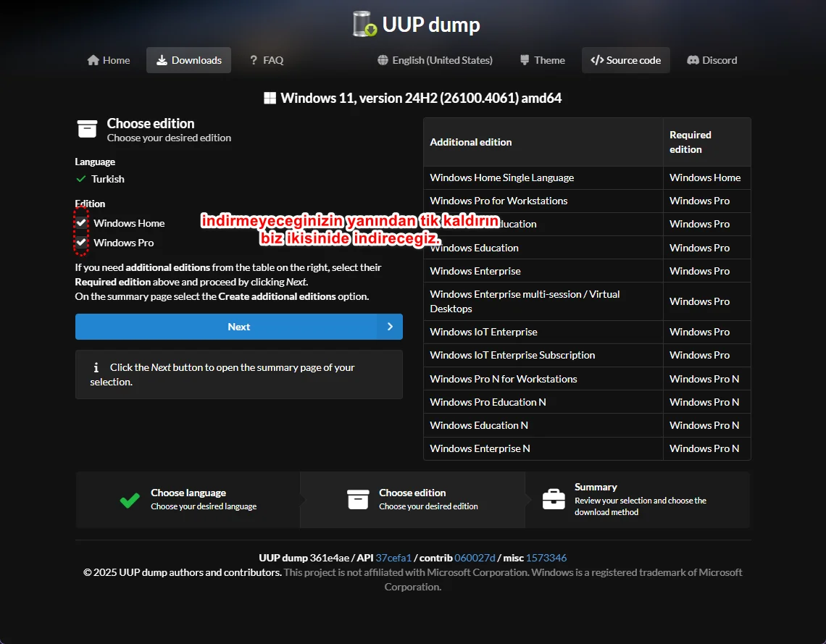Click Windows Home in Required edition column
Viewport: 826px width, 644px height.
click(x=707, y=177)
